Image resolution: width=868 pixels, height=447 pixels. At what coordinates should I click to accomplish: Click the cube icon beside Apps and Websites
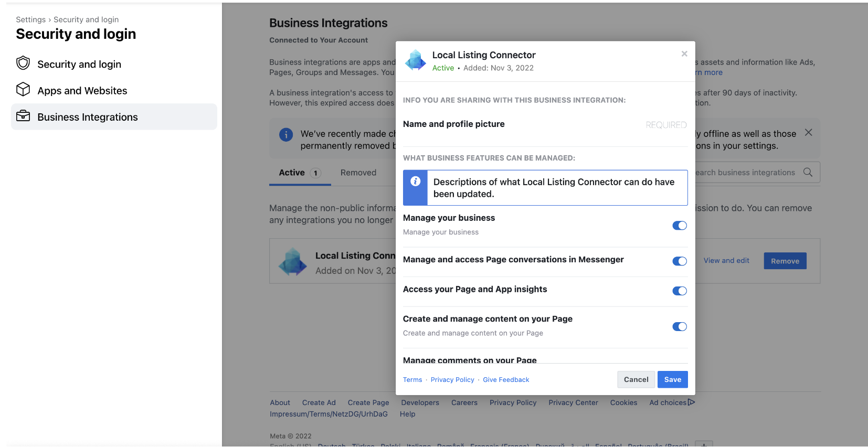coord(23,90)
